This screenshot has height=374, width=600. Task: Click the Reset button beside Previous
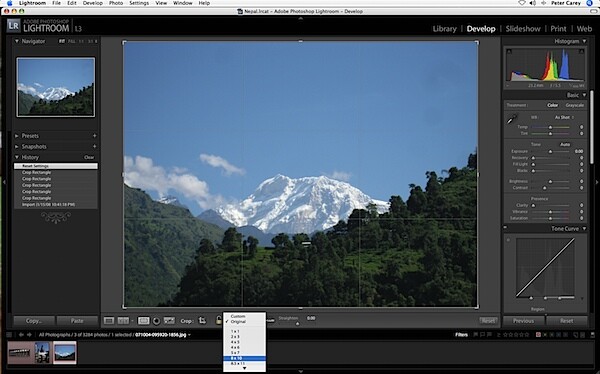point(566,321)
